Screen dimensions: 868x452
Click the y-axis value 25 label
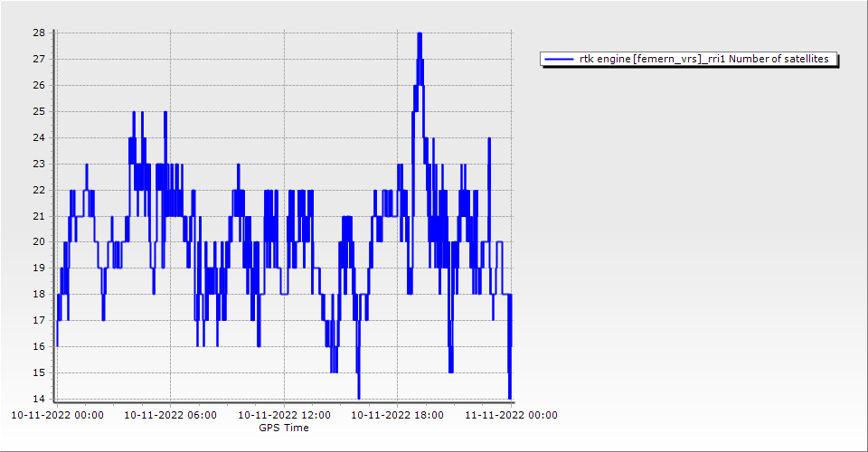click(39, 111)
